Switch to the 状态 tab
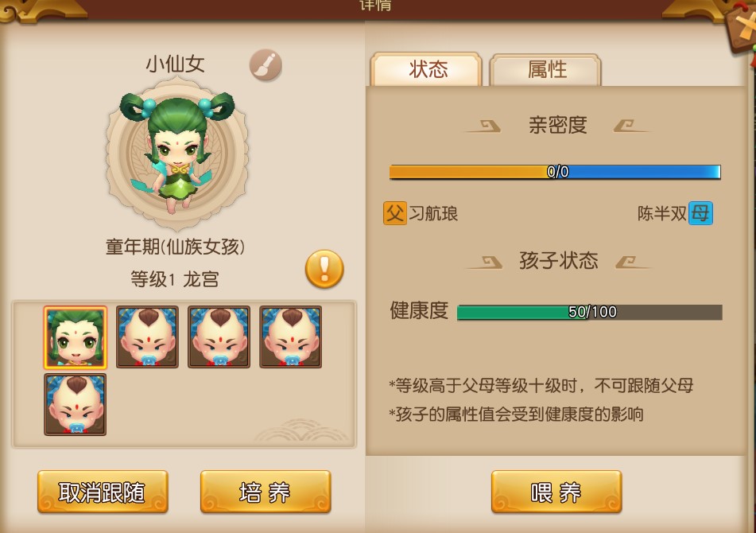The width and height of the screenshot is (756, 533). pyautogui.click(x=427, y=69)
